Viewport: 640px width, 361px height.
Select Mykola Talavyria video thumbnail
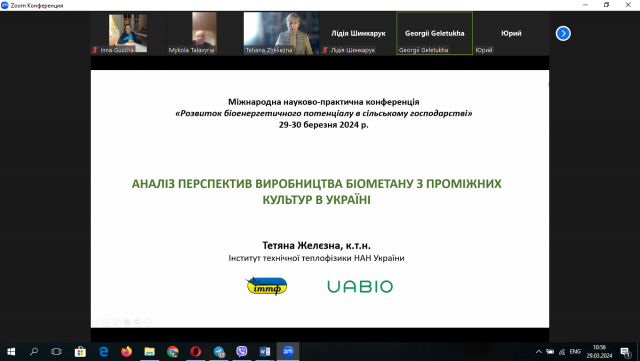tap(204, 33)
